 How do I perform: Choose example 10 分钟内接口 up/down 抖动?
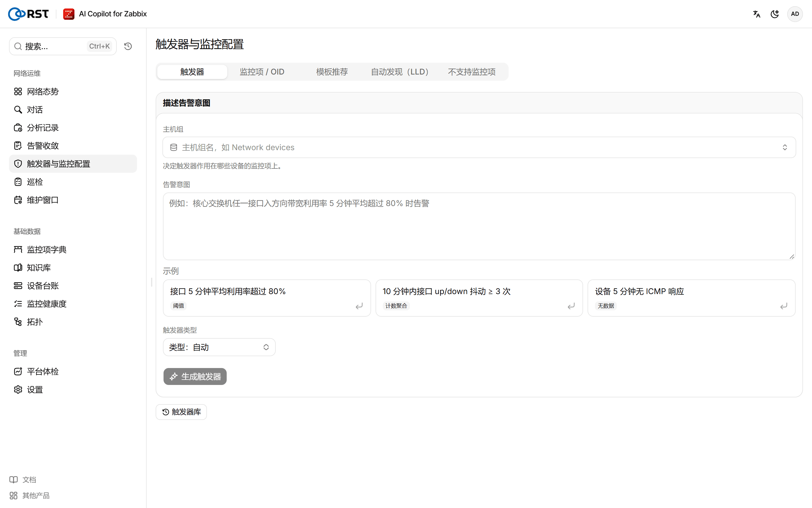pyautogui.click(x=479, y=298)
